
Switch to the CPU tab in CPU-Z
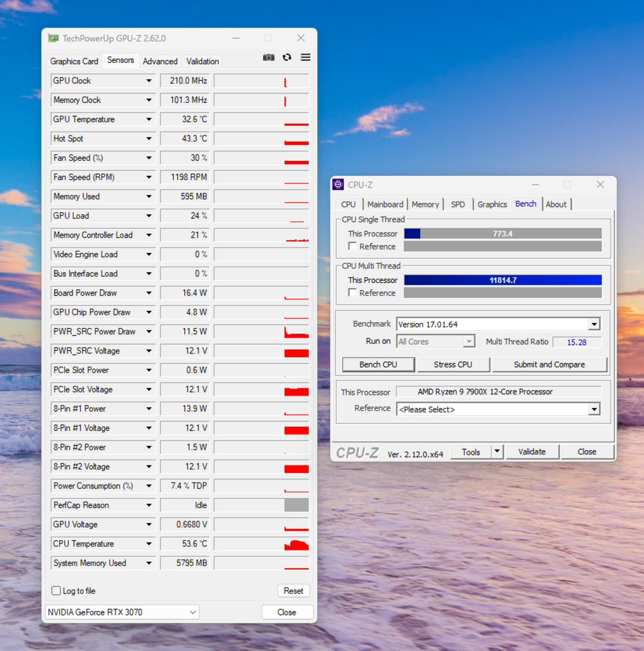(x=348, y=204)
